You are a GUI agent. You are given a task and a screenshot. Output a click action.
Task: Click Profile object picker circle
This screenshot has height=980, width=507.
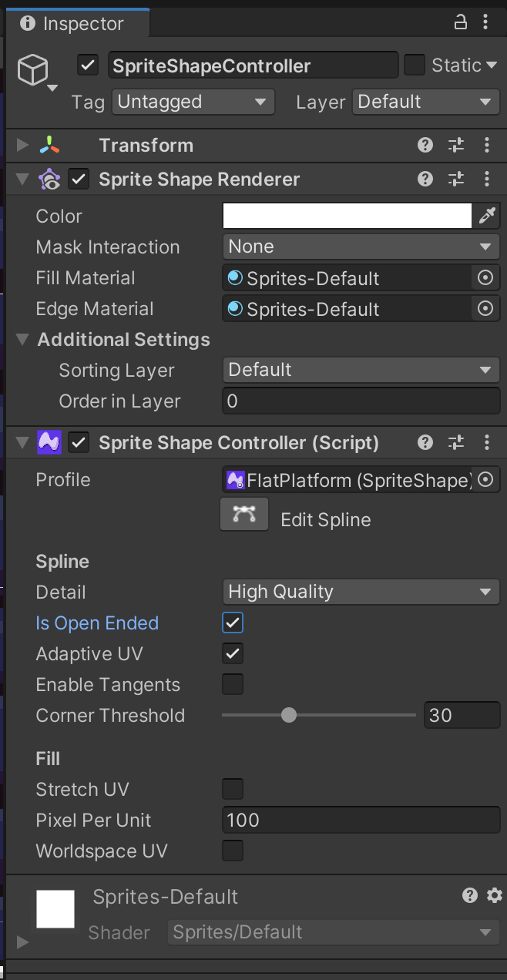pos(485,479)
